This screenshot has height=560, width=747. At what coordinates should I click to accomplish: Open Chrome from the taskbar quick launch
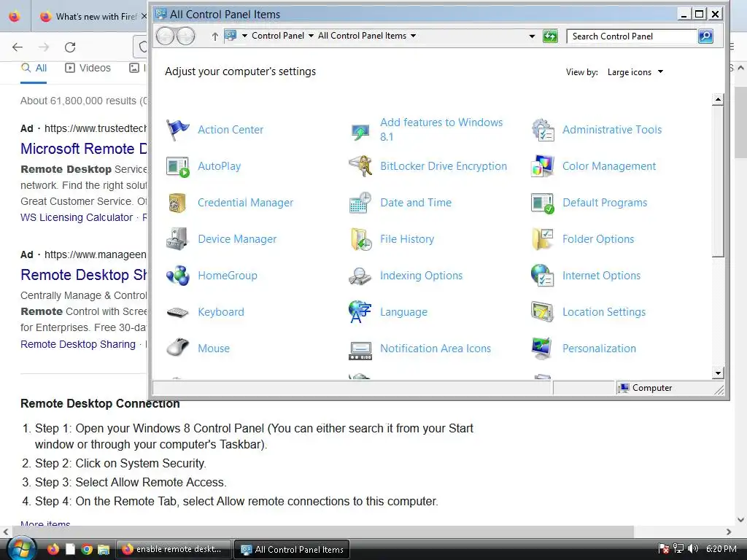click(87, 549)
